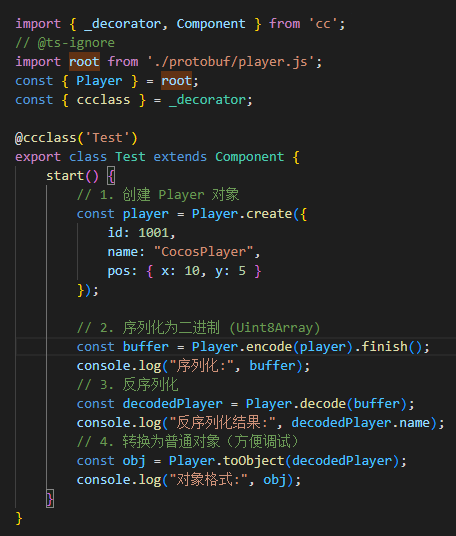This screenshot has width=456, height=536.
Task: Click 'decodedPlayer' in its const declaration
Action: (x=173, y=404)
